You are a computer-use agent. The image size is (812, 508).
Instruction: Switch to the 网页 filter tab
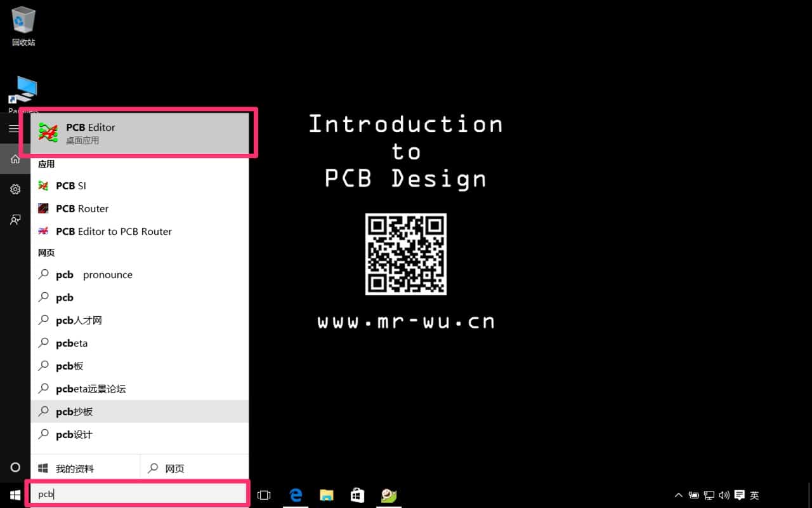pyautogui.click(x=194, y=469)
